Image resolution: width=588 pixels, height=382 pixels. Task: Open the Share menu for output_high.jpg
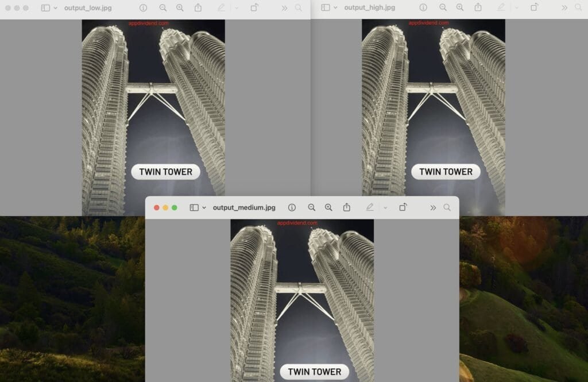tap(478, 7)
